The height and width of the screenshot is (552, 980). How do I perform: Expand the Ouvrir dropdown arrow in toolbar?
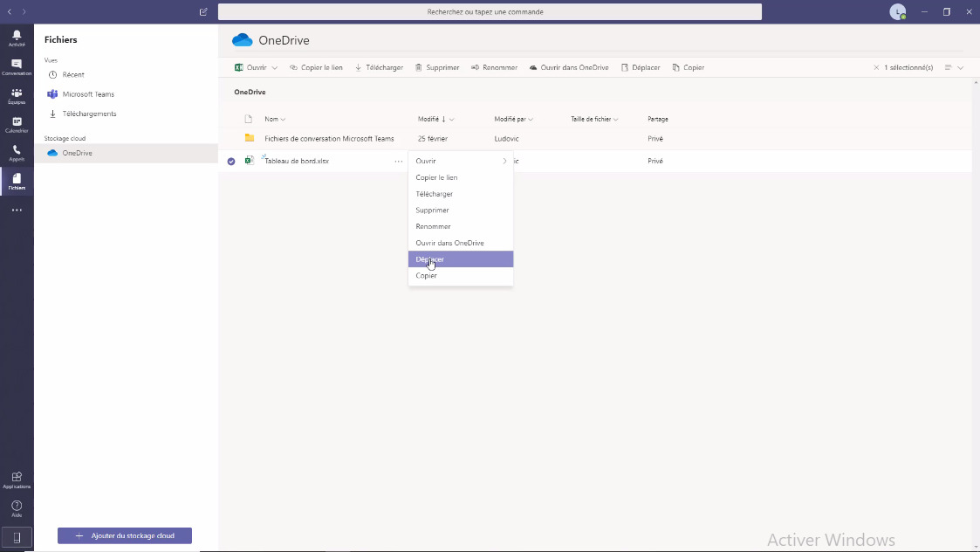tap(274, 67)
